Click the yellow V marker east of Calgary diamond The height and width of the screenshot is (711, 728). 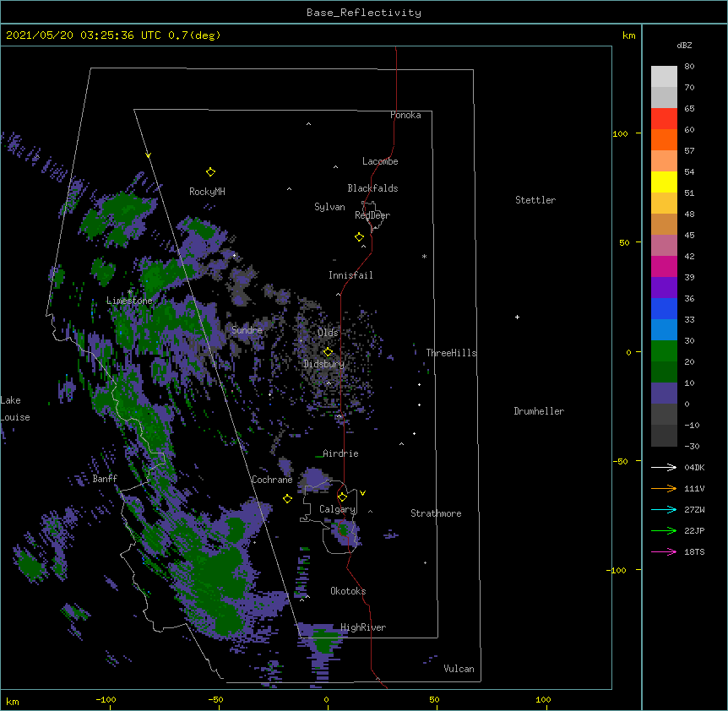click(x=362, y=493)
